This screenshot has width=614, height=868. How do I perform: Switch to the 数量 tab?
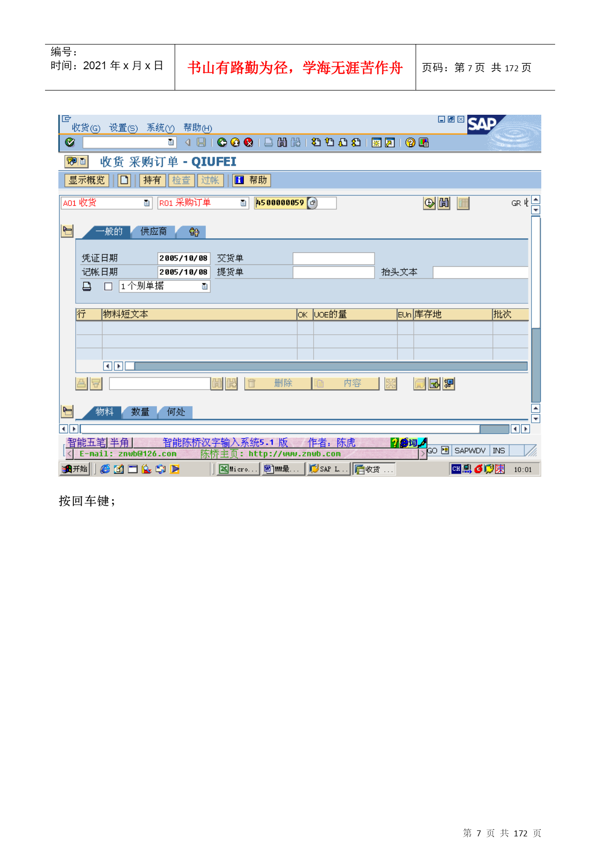140,412
